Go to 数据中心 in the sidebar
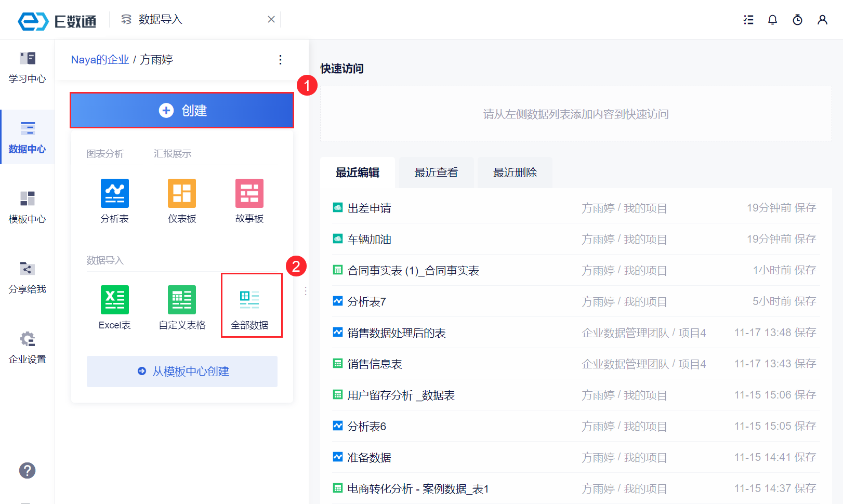The height and width of the screenshot is (504, 843). [27, 138]
